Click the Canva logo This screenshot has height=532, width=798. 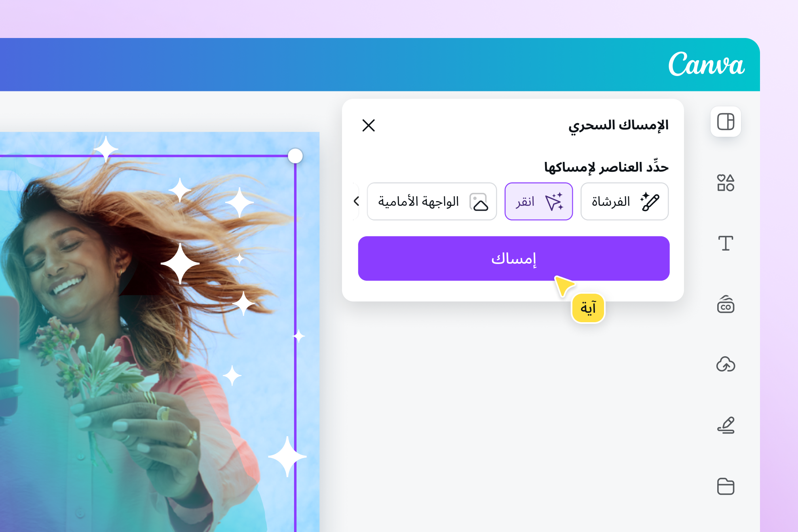pyautogui.click(x=706, y=64)
